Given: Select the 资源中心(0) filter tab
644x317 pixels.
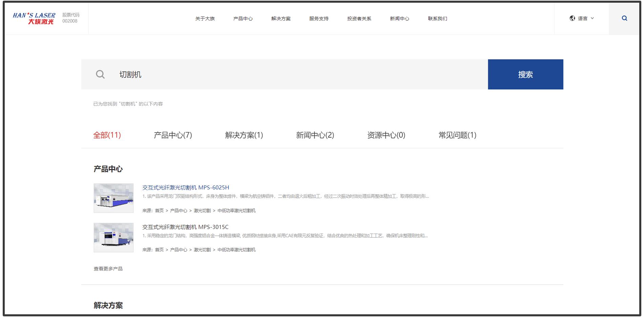Looking at the screenshot, I should tap(386, 135).
